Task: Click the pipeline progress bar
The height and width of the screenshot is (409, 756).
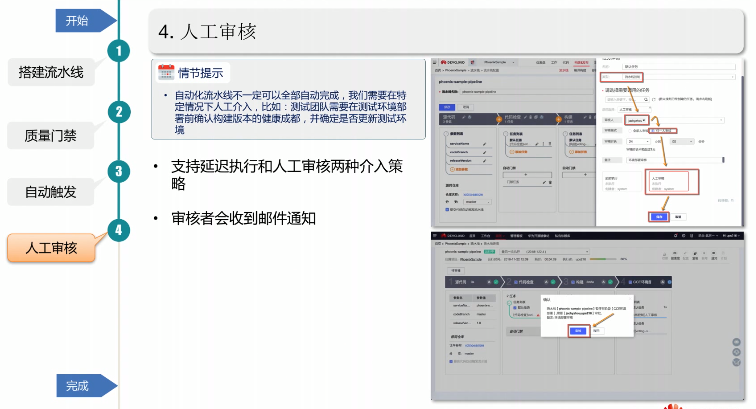Action: point(603,259)
